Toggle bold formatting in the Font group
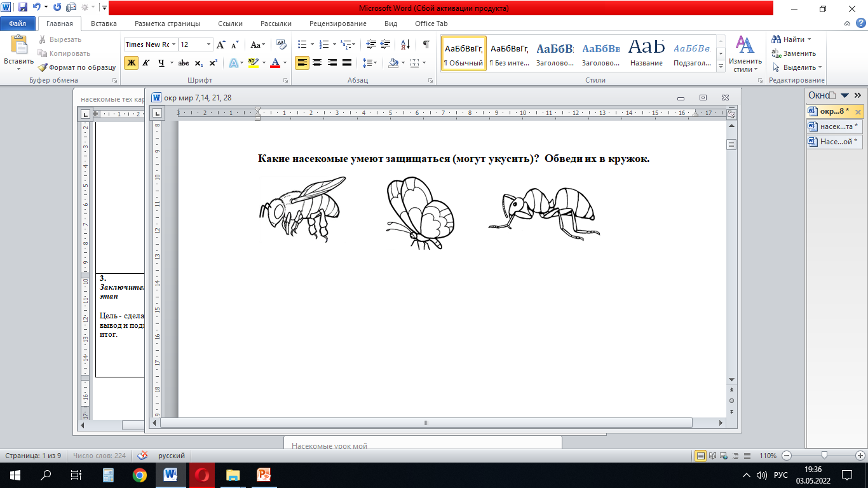 pyautogui.click(x=131, y=63)
